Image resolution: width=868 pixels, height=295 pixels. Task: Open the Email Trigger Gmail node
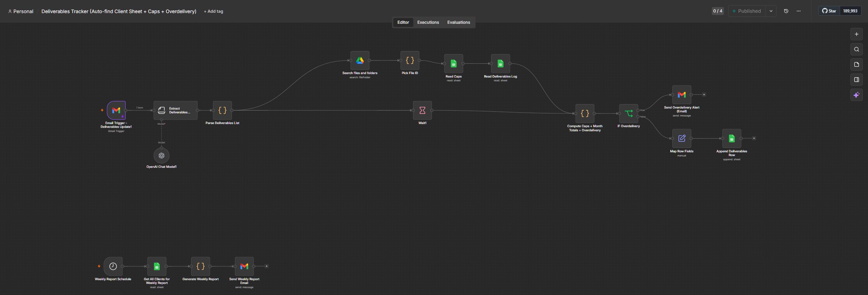coord(116,110)
